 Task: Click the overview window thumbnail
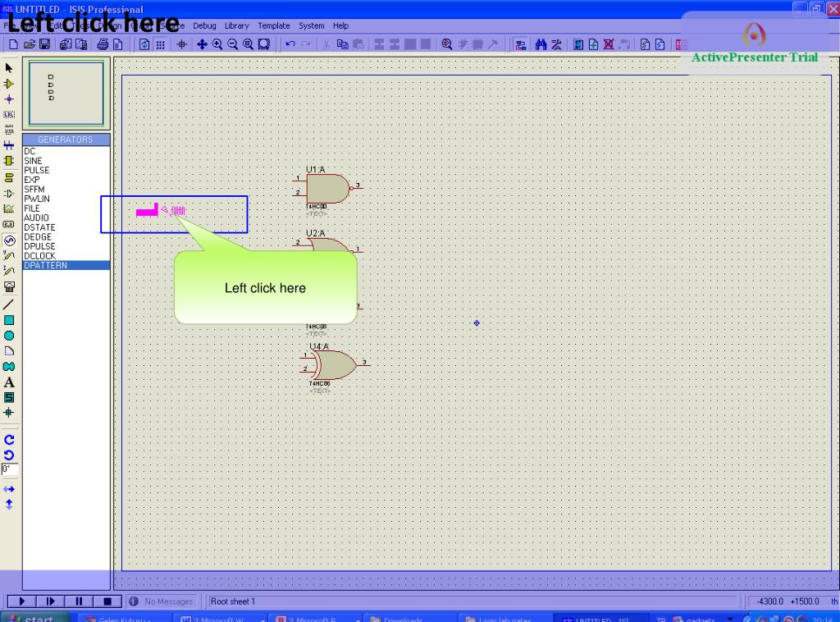coord(66,94)
